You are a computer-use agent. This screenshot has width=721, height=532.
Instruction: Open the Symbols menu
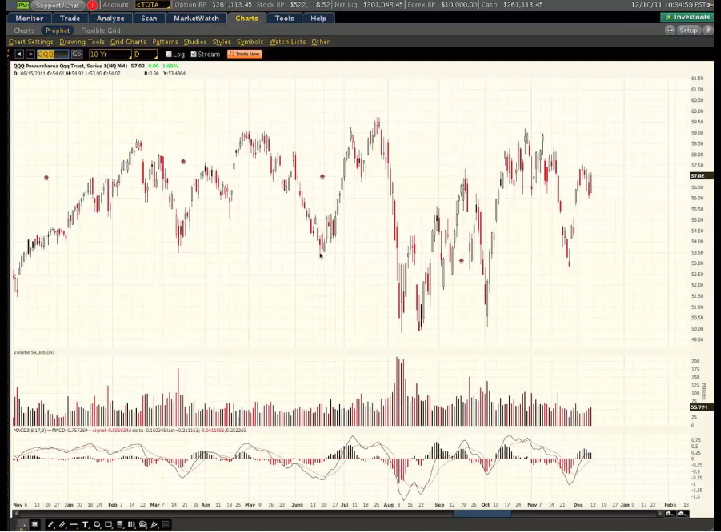point(250,42)
